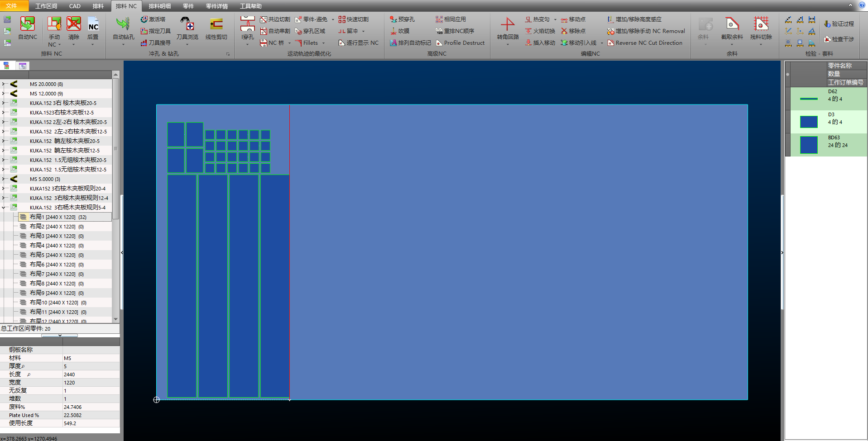Image resolution: width=868 pixels, height=441 pixels.
Task: Open the 移动引入线 dropdown arrow
Action: 602,43
